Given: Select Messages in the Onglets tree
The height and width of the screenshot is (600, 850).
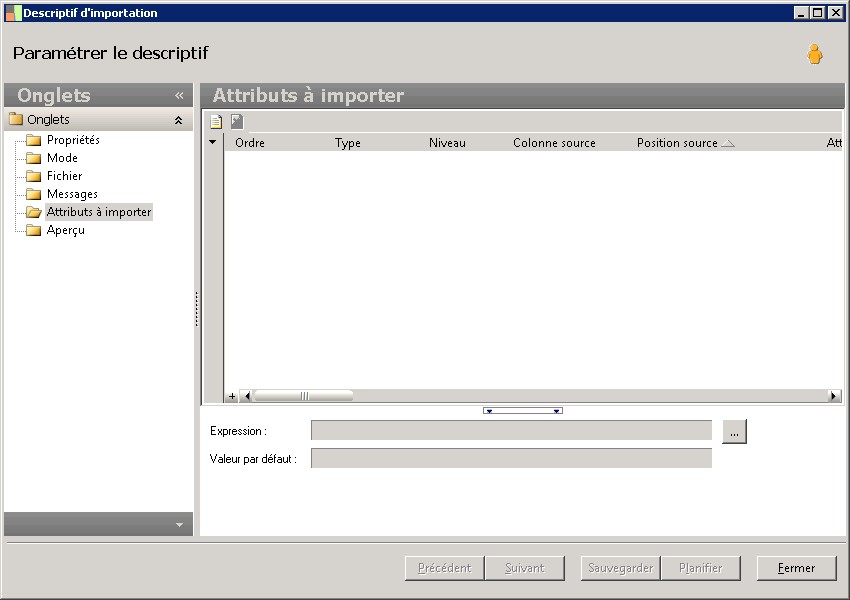Looking at the screenshot, I should (x=72, y=194).
